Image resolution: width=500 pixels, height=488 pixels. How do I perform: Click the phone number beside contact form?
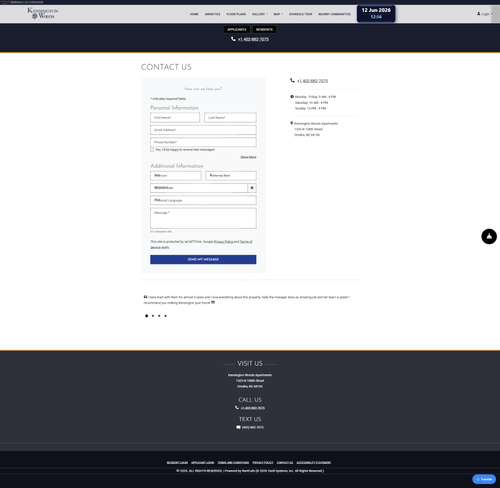pos(312,81)
